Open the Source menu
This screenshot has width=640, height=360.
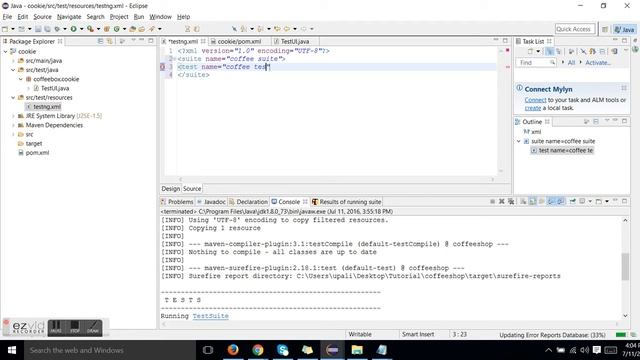[42, 17]
